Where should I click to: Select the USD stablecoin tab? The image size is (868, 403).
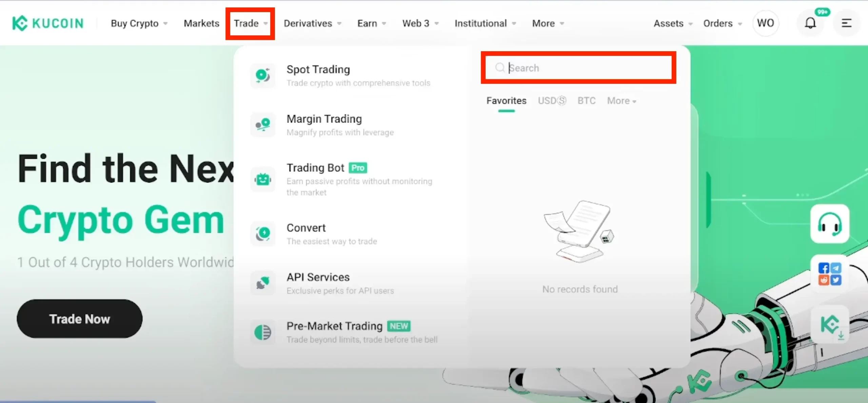pyautogui.click(x=551, y=101)
